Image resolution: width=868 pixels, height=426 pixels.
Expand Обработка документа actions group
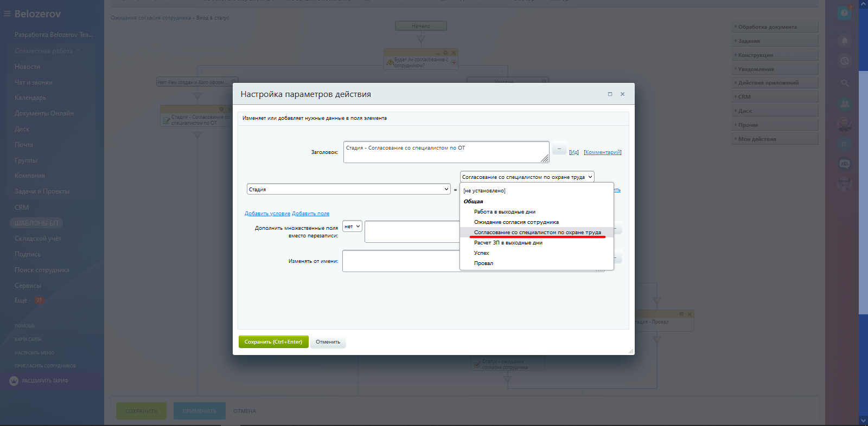click(775, 27)
